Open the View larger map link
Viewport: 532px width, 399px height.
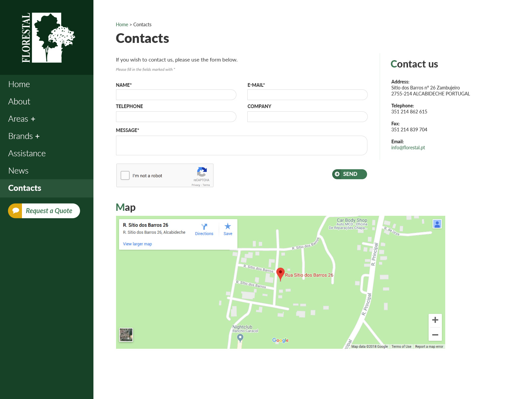(x=137, y=244)
